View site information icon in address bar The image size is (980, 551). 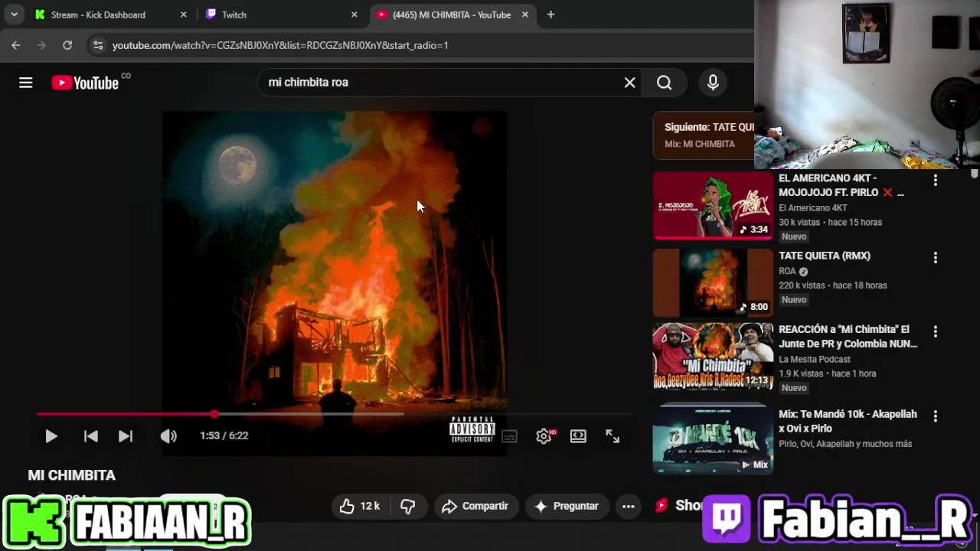coord(98,45)
